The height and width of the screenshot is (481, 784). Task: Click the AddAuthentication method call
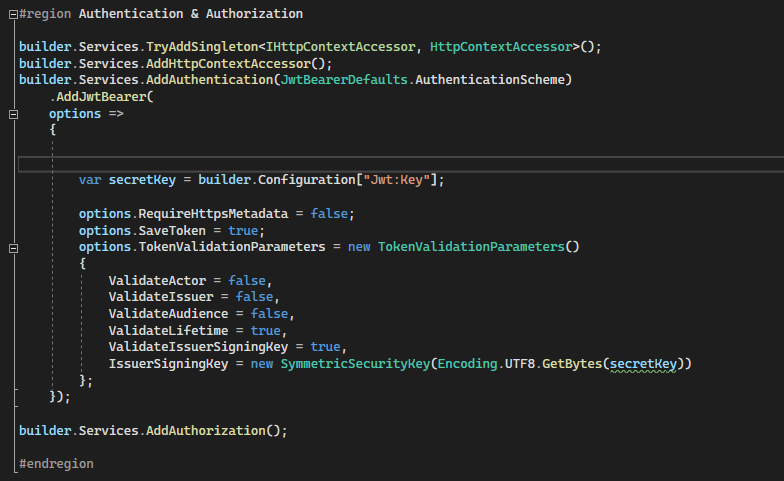coord(210,80)
